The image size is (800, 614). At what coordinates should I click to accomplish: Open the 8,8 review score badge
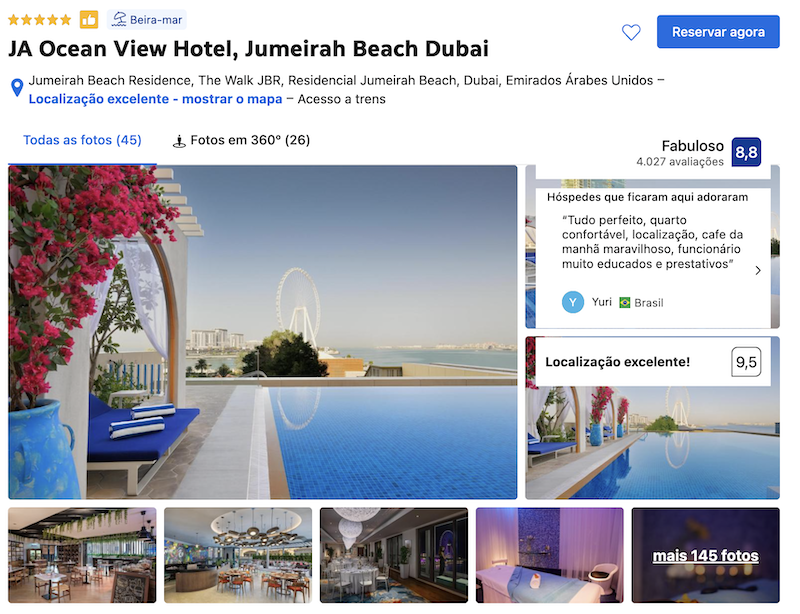pyautogui.click(x=746, y=152)
